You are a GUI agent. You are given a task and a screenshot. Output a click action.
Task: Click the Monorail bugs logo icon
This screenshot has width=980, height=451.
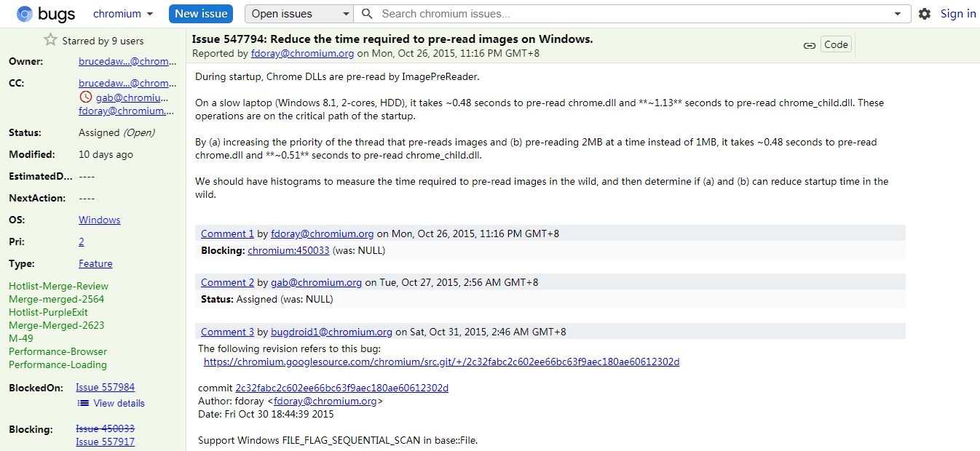25,14
